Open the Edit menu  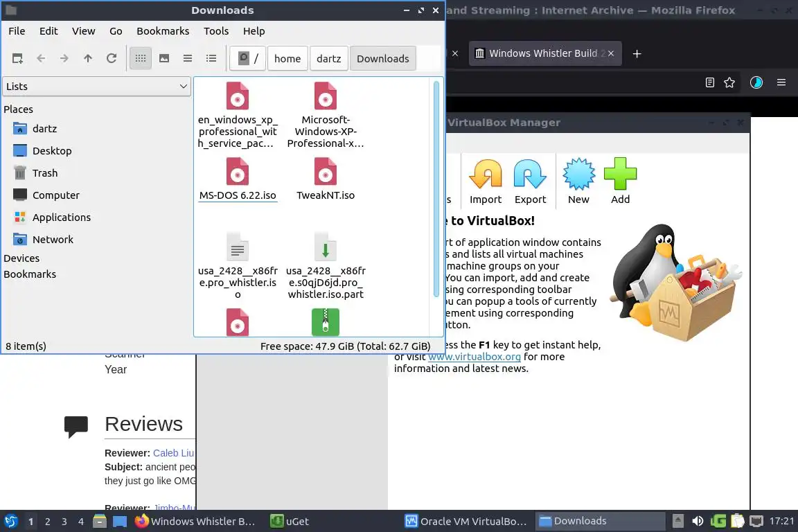[49, 31]
